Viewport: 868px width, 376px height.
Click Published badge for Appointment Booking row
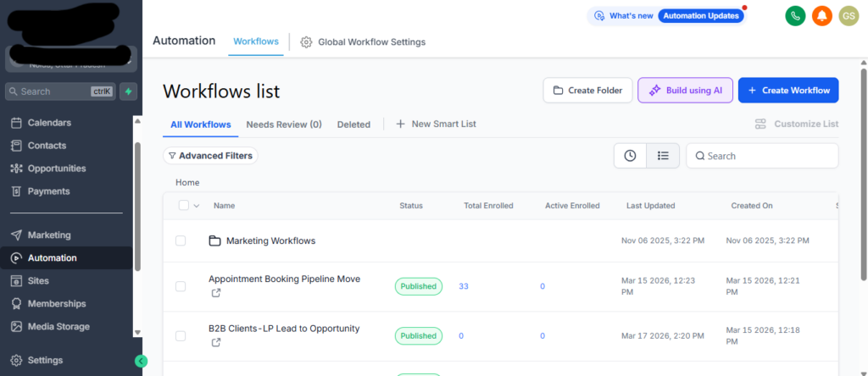pyautogui.click(x=419, y=286)
